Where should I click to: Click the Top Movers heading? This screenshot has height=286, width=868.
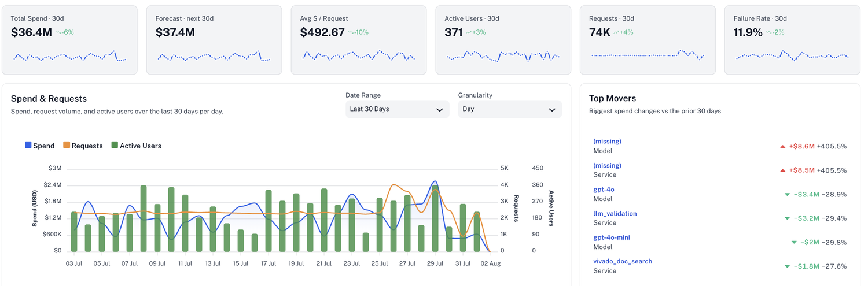[613, 99]
